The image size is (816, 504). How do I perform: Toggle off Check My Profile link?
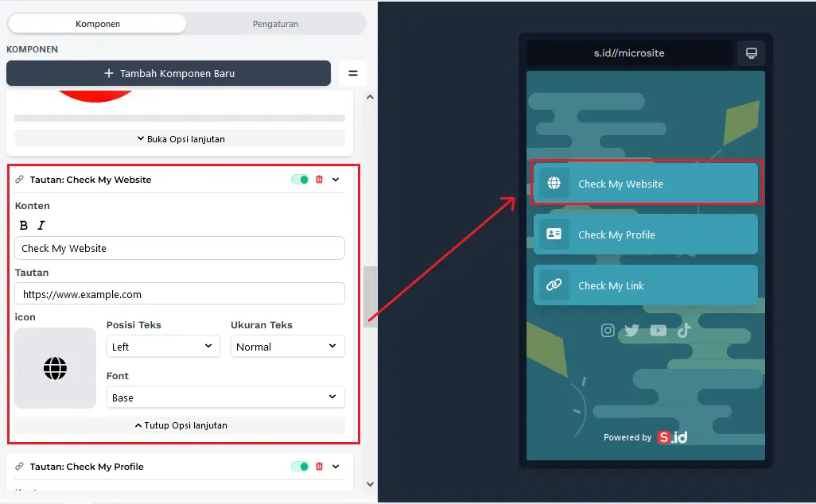pos(300,467)
